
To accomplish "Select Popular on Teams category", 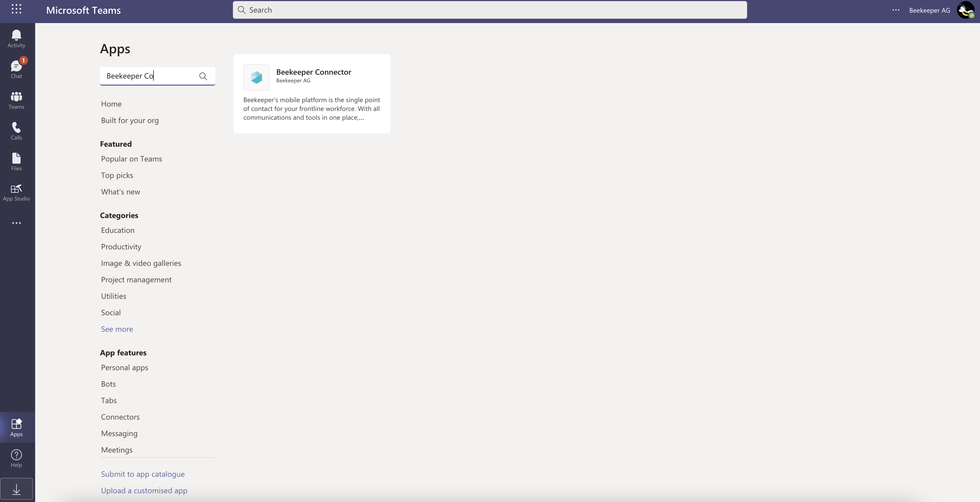I will click(x=131, y=158).
